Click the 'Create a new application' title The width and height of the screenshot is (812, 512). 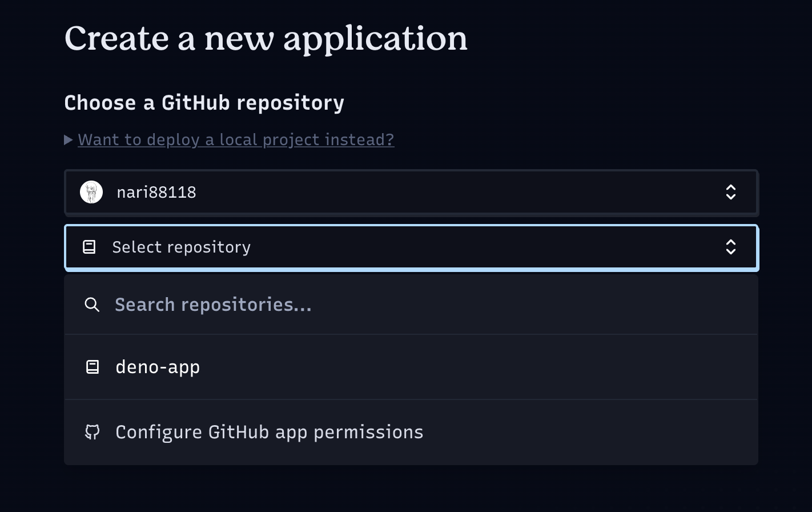[266, 38]
